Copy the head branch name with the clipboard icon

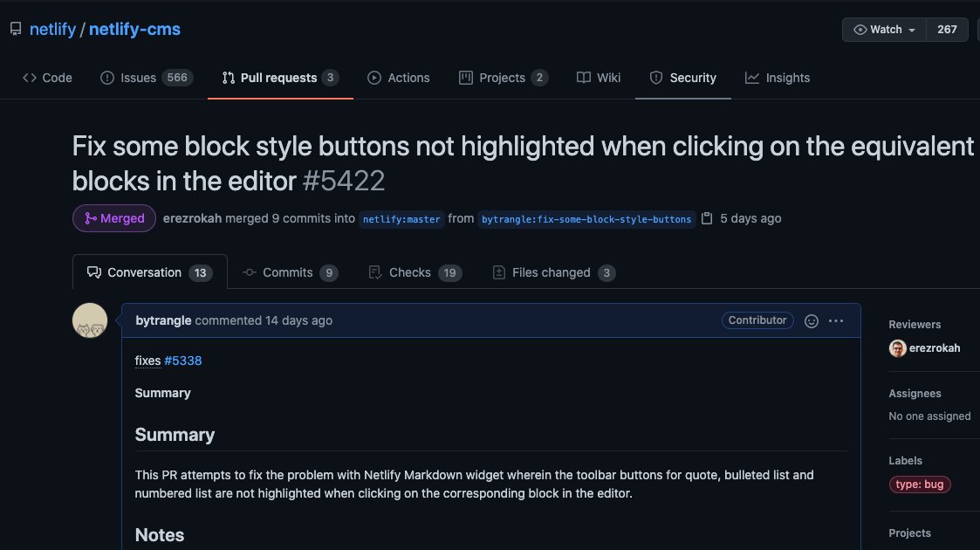[x=707, y=218]
